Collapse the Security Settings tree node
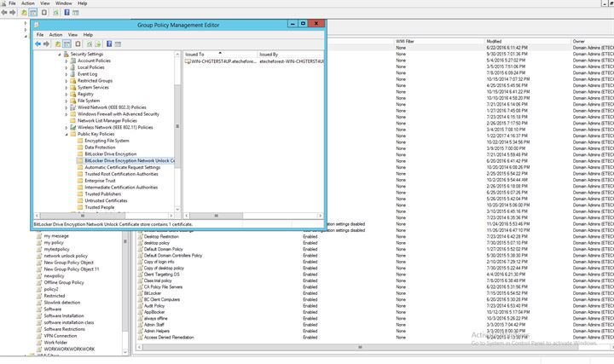Screen dimensions: 614x364 click(61, 54)
